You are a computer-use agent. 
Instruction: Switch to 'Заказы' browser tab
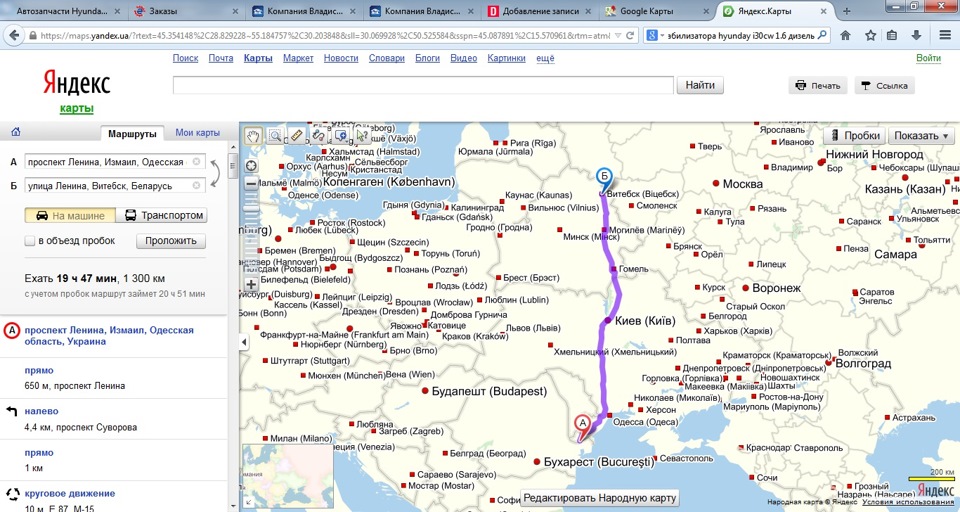point(188,11)
